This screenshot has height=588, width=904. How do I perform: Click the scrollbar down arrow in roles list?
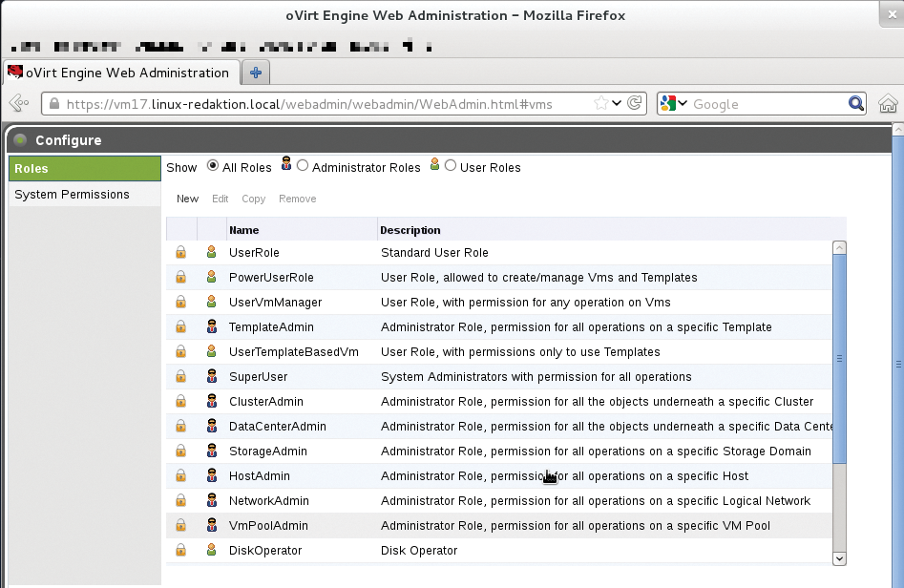(x=839, y=558)
